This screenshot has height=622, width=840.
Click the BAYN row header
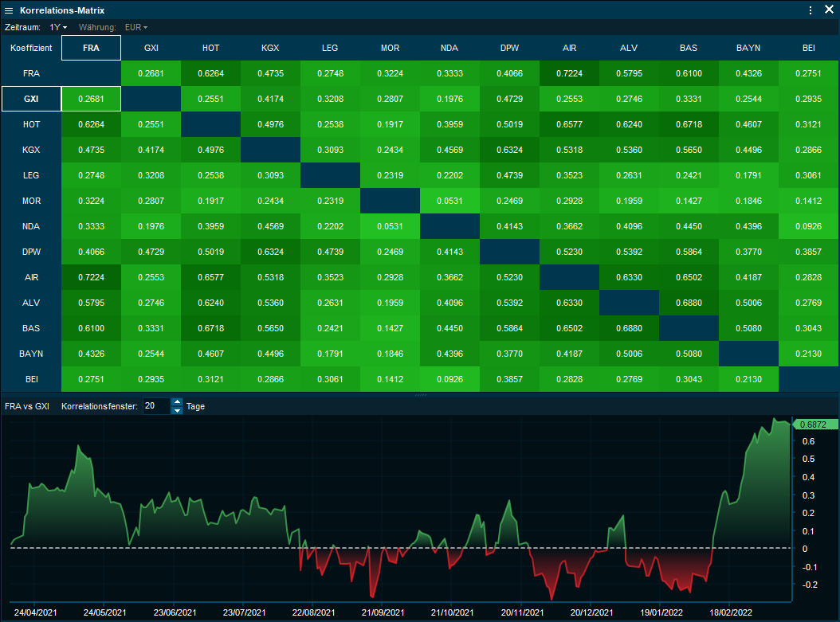pyautogui.click(x=32, y=354)
